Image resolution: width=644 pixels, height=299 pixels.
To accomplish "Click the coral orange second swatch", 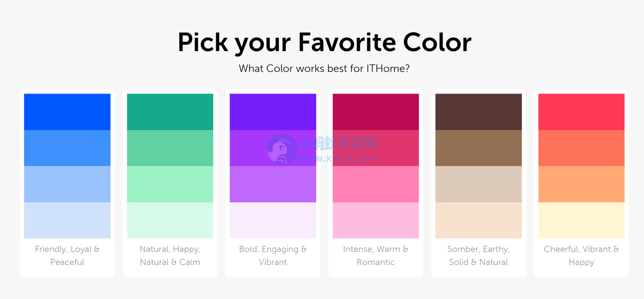I will point(581,148).
